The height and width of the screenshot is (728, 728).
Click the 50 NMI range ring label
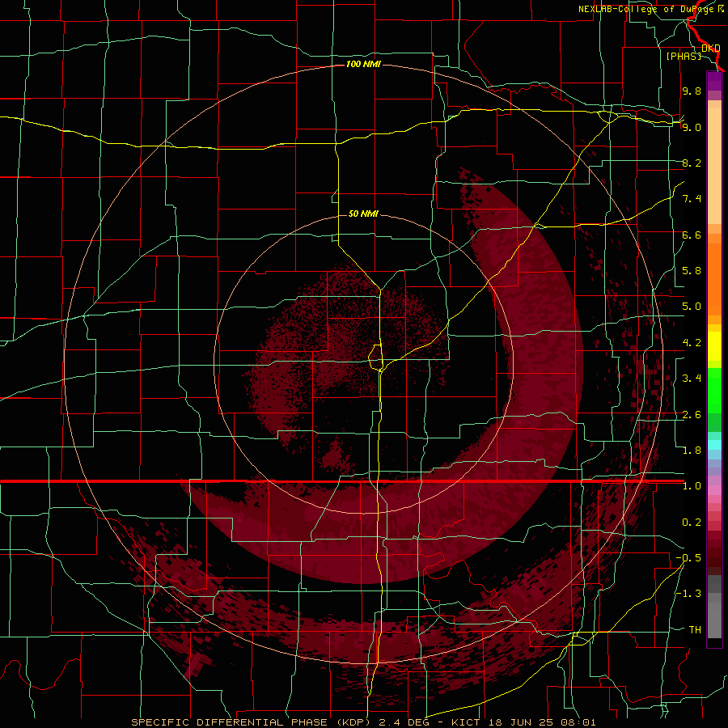coord(363,214)
